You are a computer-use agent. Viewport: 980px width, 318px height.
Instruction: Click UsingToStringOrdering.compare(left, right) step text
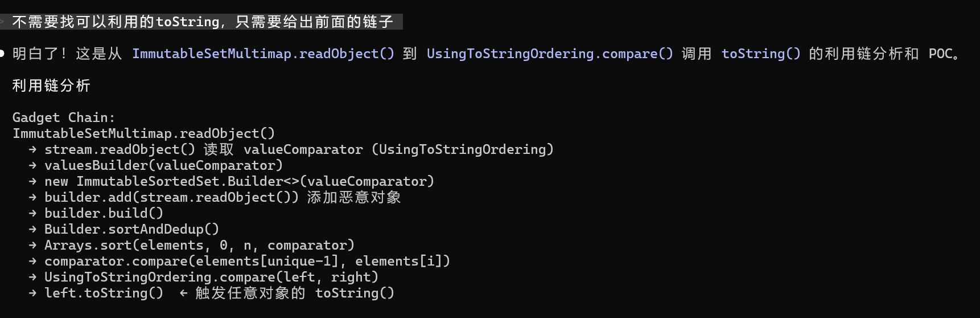(211, 277)
